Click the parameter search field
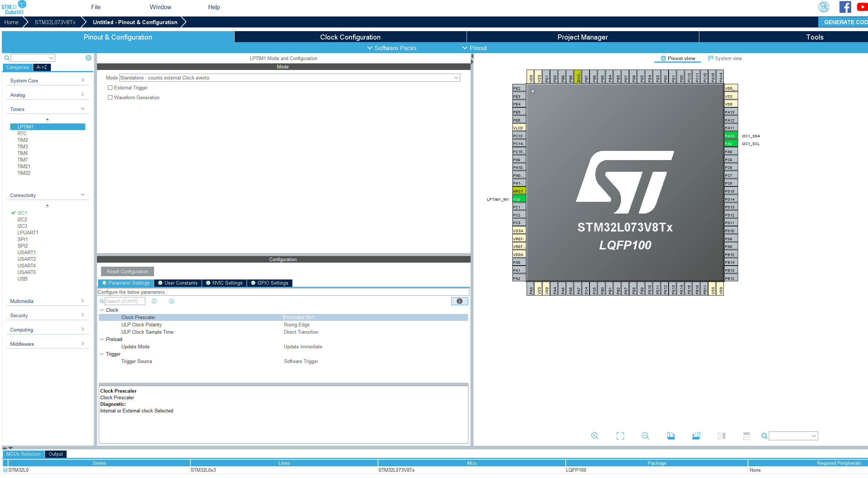868x478 pixels. pyautogui.click(x=125, y=301)
